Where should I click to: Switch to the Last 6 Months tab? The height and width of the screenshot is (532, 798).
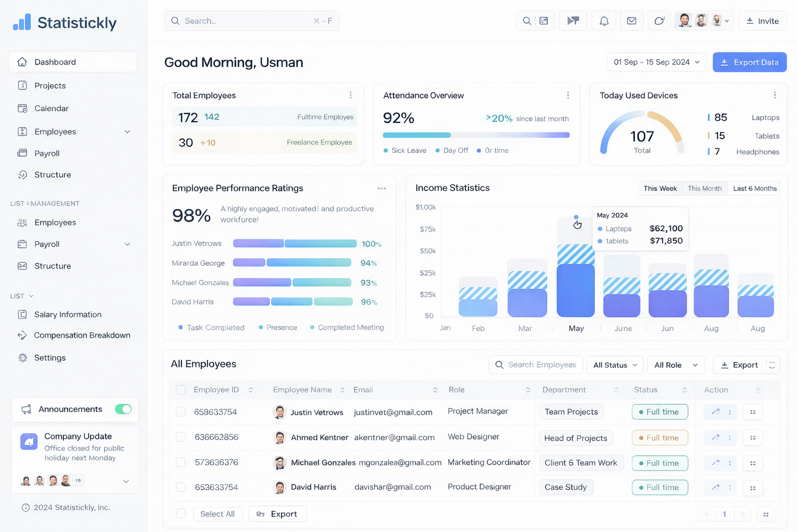754,188
